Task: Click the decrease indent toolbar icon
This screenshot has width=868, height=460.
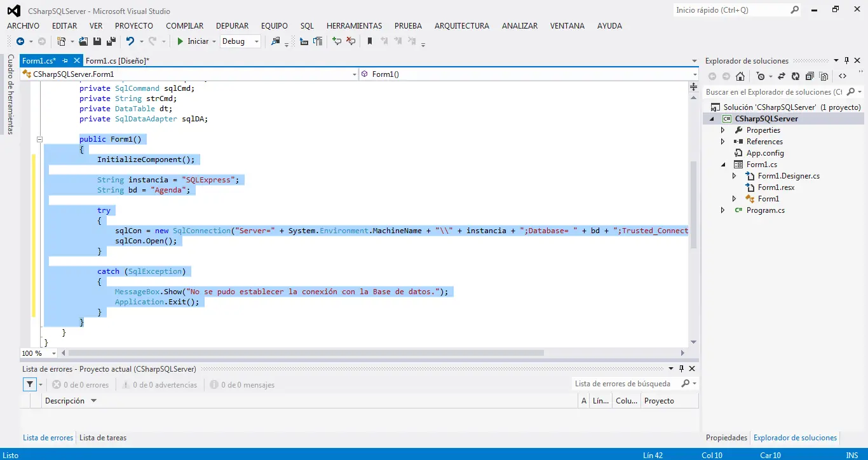Action: click(x=304, y=41)
